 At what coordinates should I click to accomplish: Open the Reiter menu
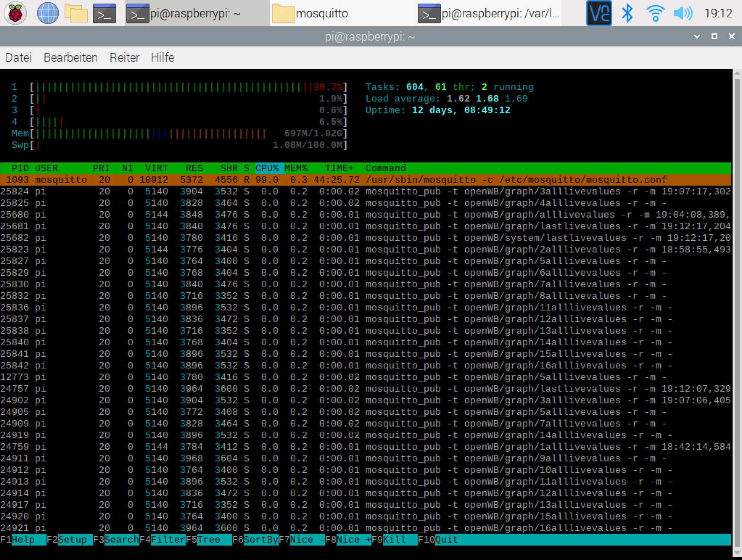[x=124, y=58]
